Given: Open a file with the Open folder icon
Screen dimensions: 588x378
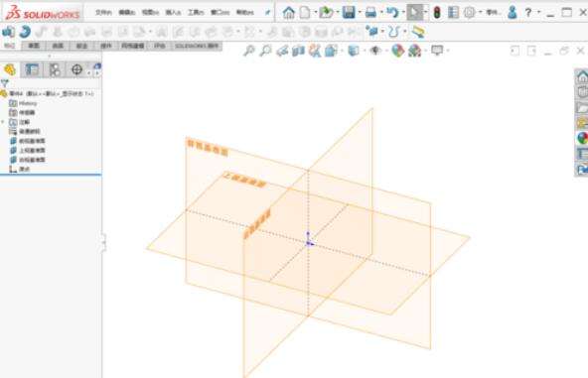Looking at the screenshot, I should [x=326, y=13].
